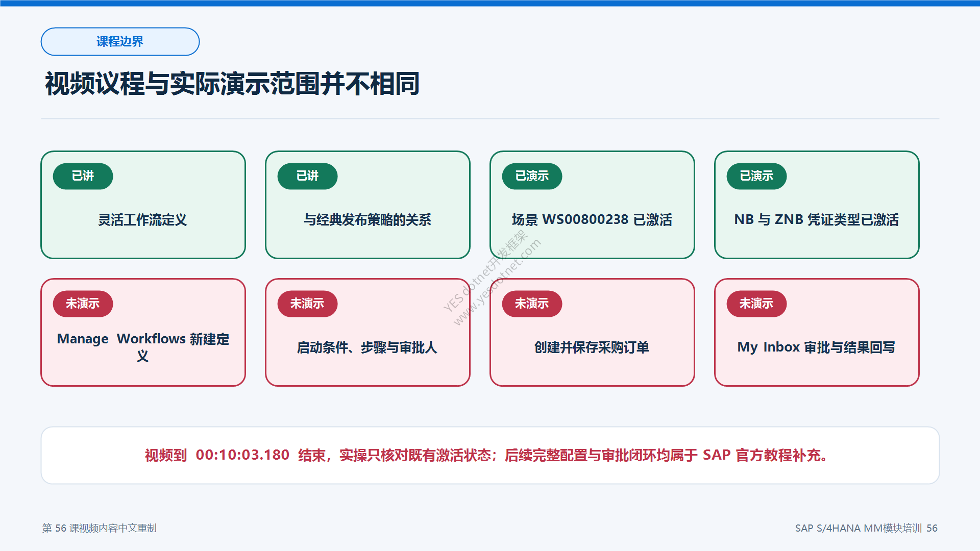The width and height of the screenshot is (980, 551).
Task: Select the text NB 与 ZNB 凭证类型已激活
Action: click(817, 220)
